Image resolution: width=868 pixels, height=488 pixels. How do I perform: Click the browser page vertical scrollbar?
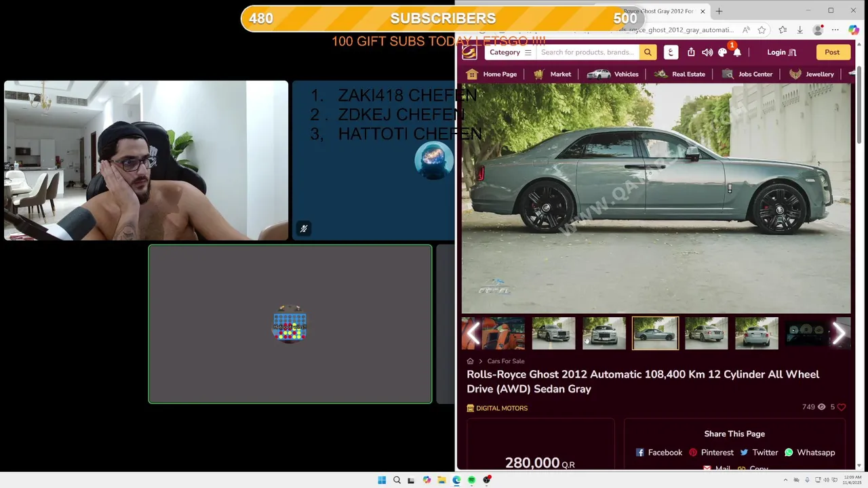click(x=859, y=105)
